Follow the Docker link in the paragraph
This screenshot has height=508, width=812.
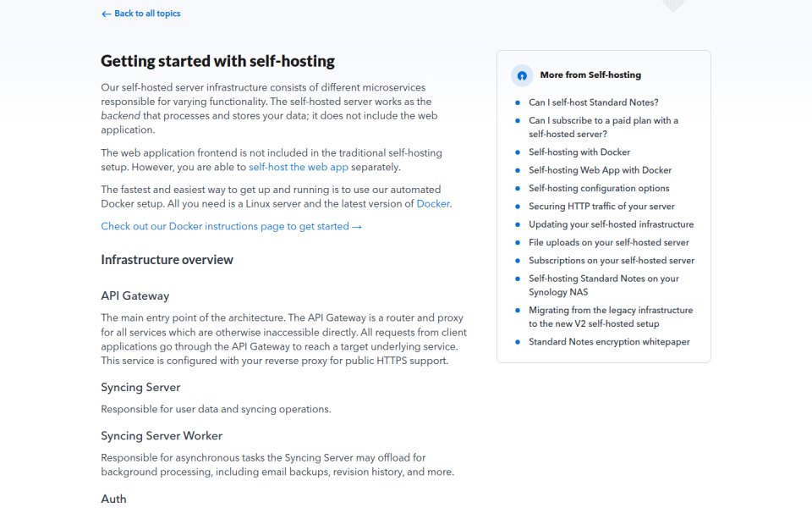(x=433, y=204)
